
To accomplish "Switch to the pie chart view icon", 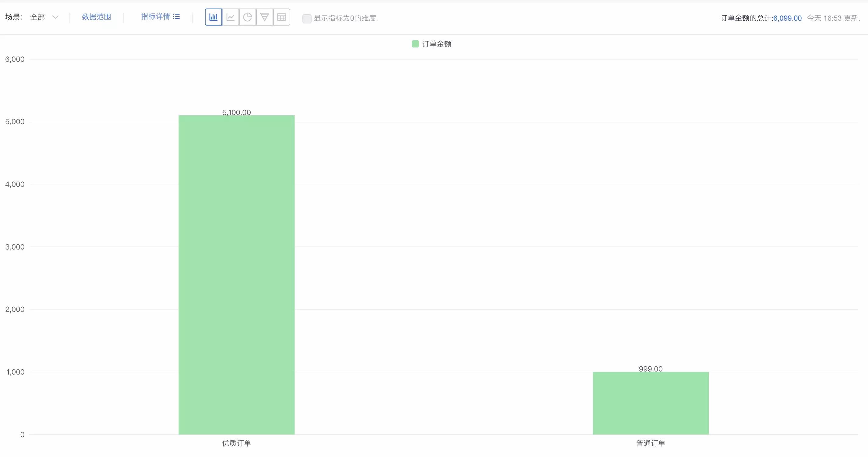I will [x=248, y=17].
